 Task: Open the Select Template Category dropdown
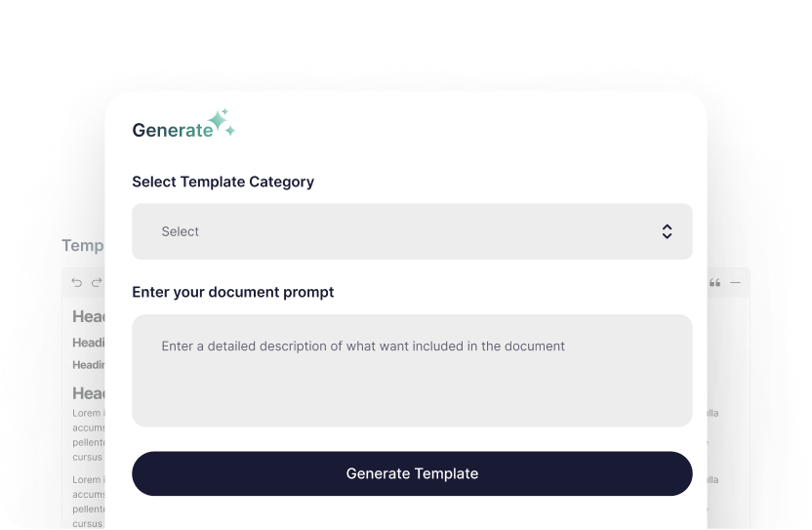[x=412, y=231]
